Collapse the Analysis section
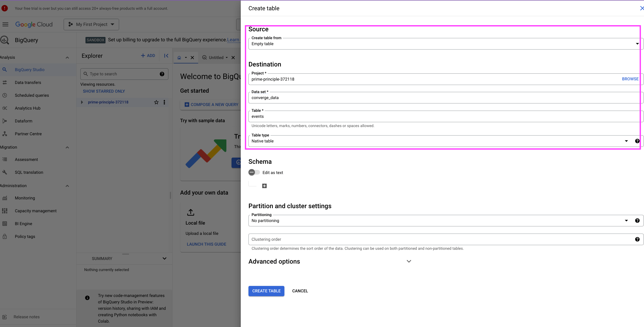644x327 pixels. 67,57
